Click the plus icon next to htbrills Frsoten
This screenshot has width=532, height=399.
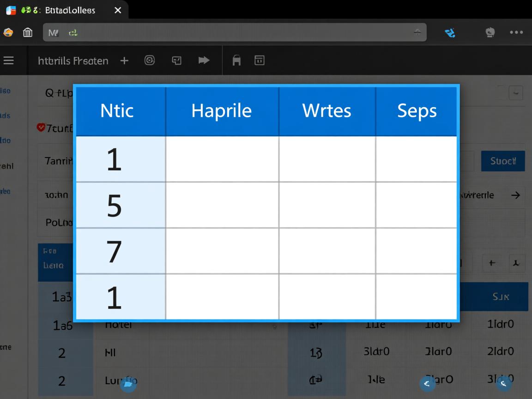tap(124, 60)
